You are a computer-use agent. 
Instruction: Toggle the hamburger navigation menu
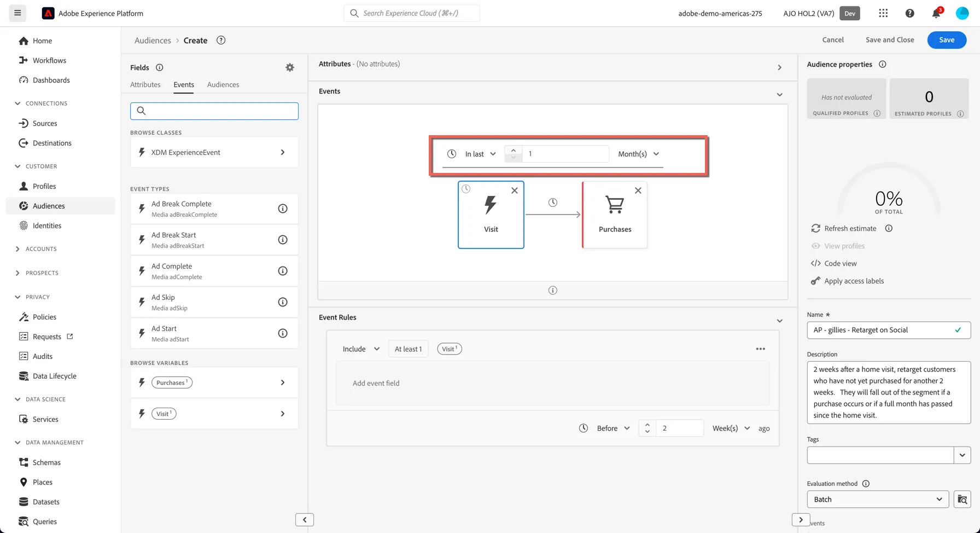coord(17,13)
